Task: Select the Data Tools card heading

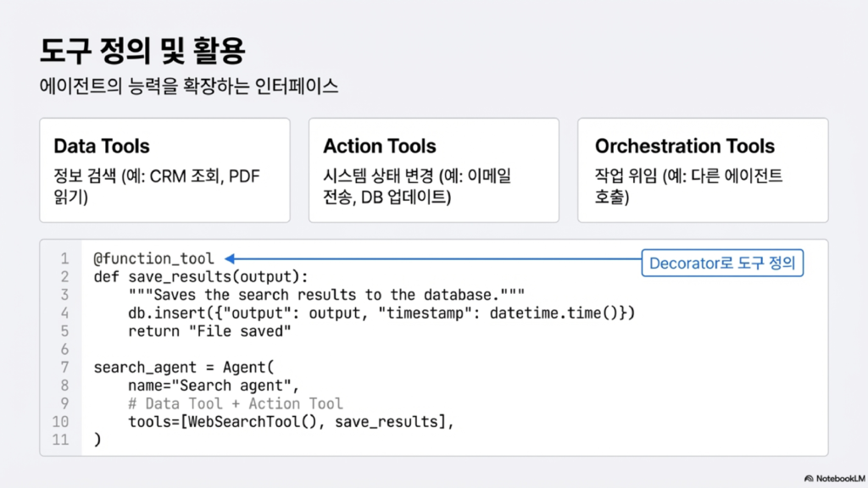Action: [103, 146]
